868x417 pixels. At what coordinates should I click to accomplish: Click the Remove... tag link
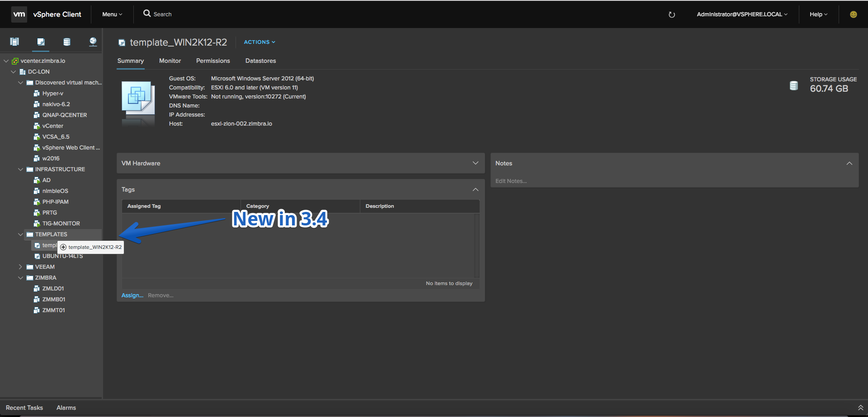[x=160, y=295]
